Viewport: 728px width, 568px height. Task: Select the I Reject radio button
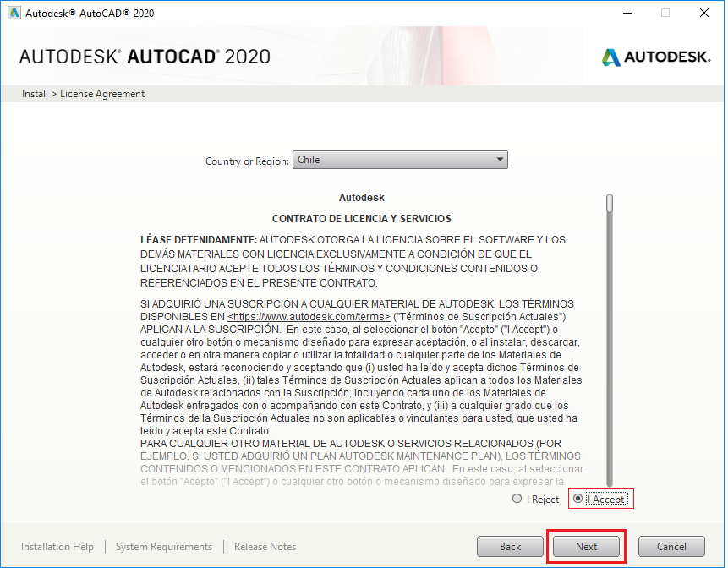click(517, 499)
